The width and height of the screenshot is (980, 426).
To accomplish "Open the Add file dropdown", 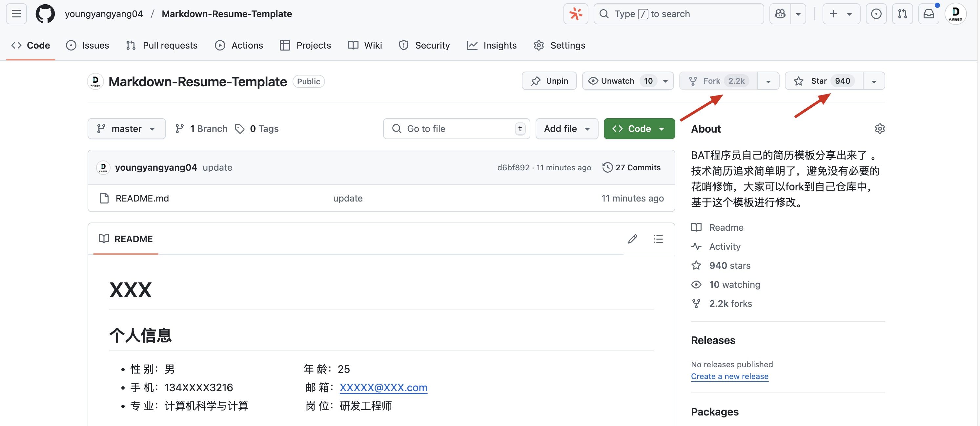I will pos(566,129).
